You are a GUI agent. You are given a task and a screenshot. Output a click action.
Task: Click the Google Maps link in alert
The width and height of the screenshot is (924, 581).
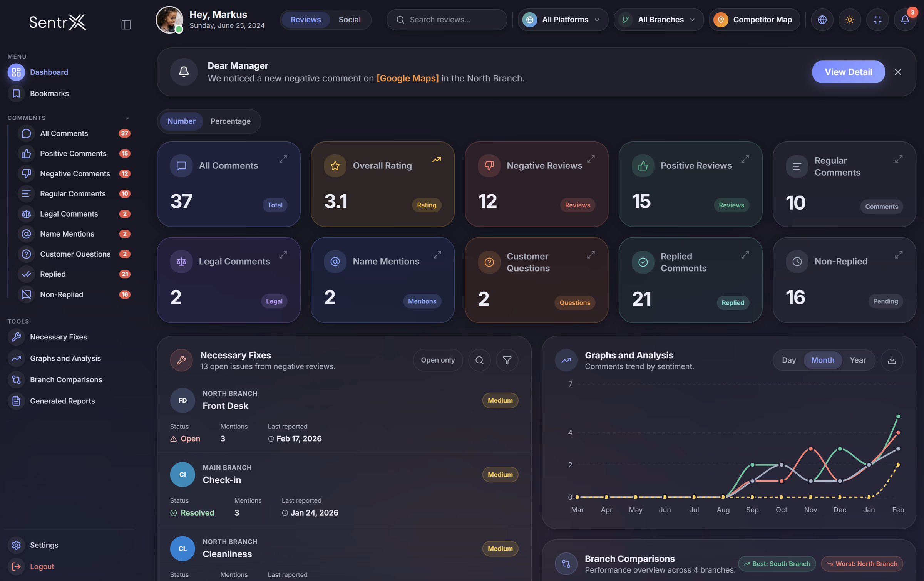tap(407, 78)
